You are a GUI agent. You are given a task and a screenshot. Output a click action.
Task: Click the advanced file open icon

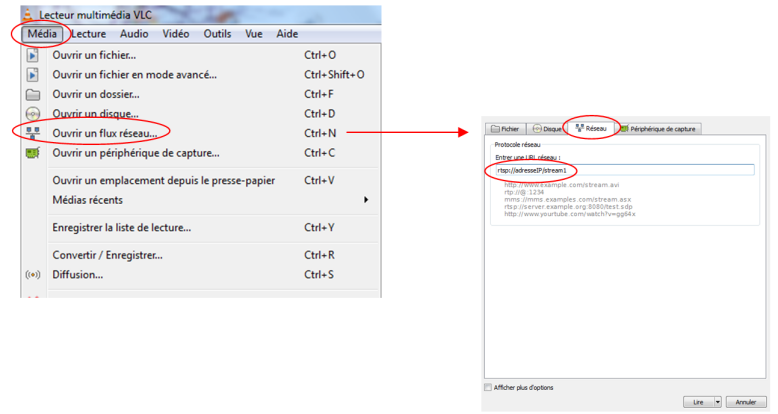click(x=33, y=74)
